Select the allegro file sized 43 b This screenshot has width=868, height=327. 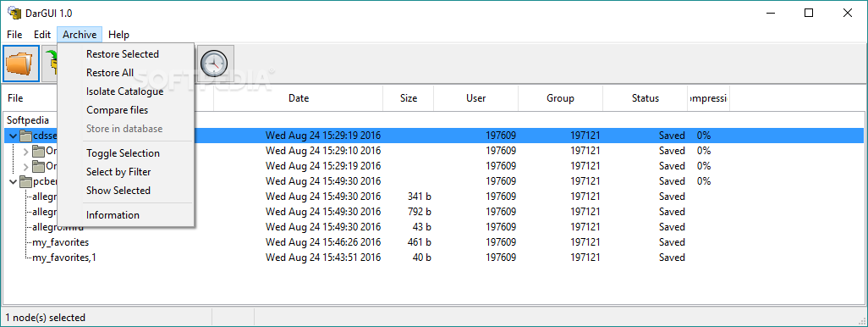433,227
